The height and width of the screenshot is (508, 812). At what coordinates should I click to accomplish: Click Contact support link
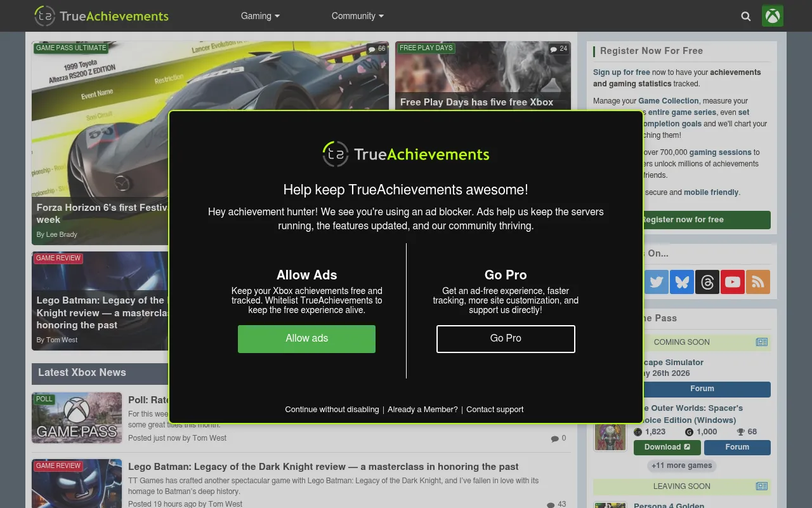tap(495, 410)
